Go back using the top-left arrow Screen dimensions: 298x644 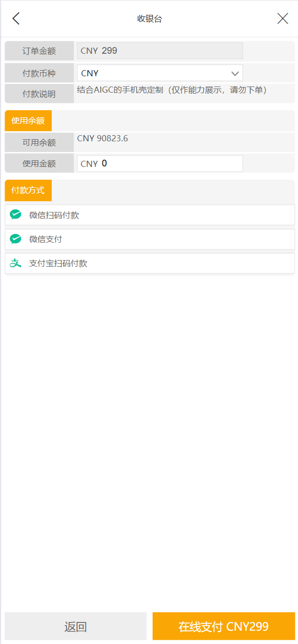[16, 19]
